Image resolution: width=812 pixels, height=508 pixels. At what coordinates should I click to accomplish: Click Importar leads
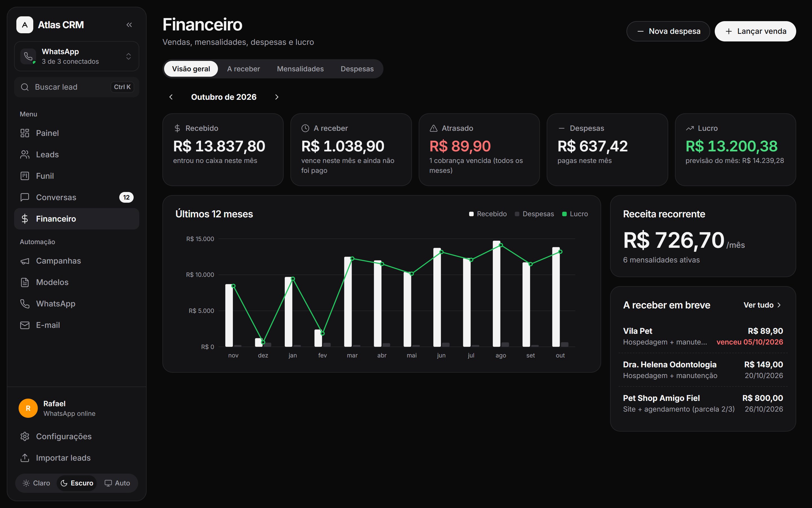click(x=77, y=458)
